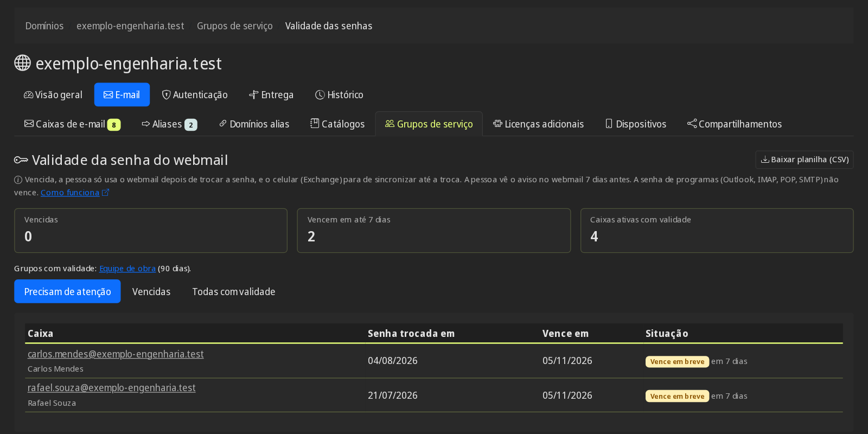Open the Visão geral tab

pyautogui.click(x=53, y=95)
